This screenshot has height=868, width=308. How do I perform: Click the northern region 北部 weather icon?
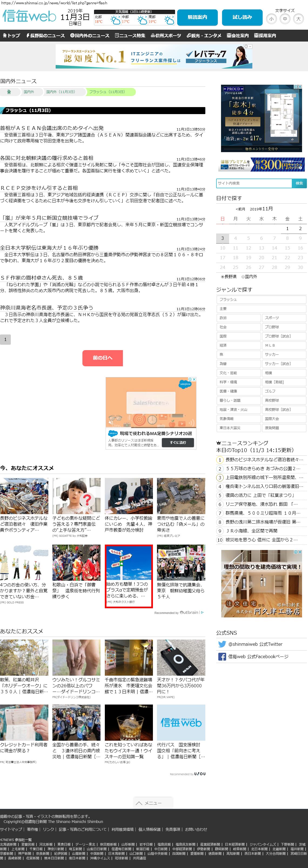(x=115, y=21)
